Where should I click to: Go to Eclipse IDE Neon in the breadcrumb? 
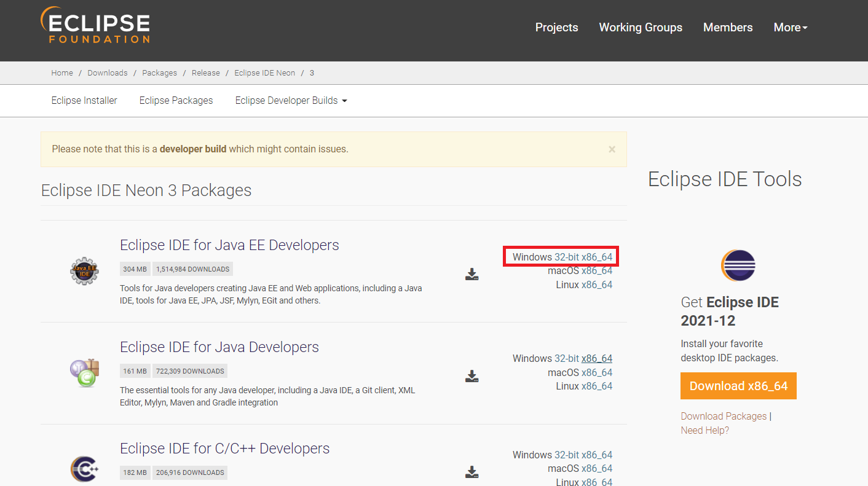[264, 73]
